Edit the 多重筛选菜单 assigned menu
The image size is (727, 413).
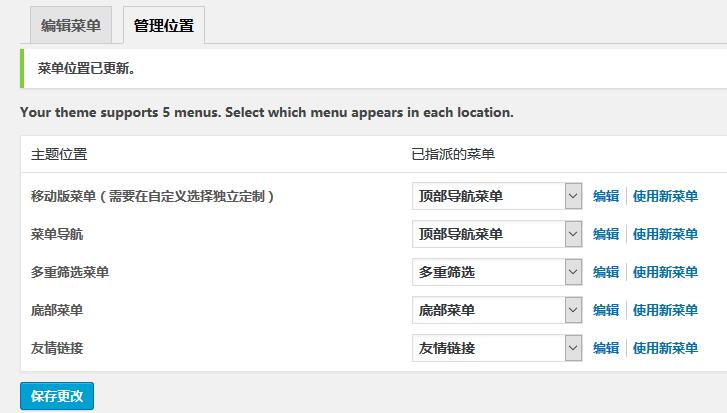pyautogui.click(x=606, y=272)
